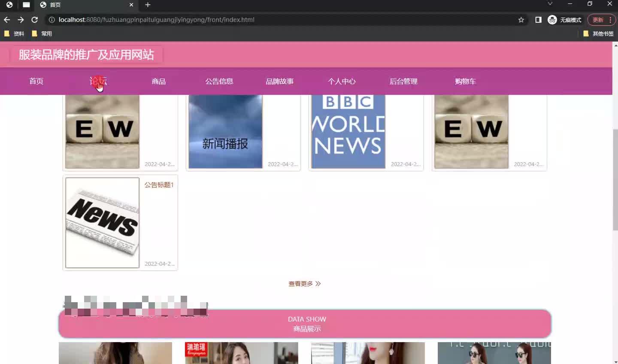The width and height of the screenshot is (618, 364).
Task: Open the 品牌故事 navigation item
Action: [x=279, y=81]
